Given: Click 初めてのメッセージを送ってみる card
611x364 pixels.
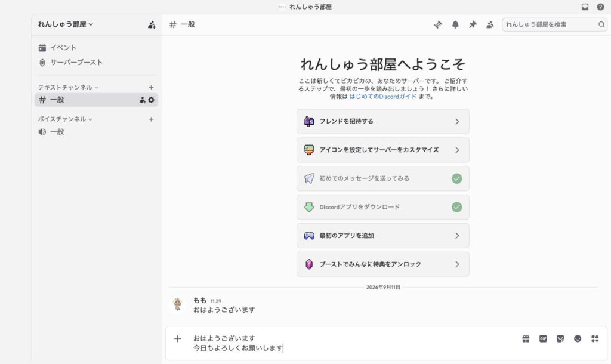Looking at the screenshot, I should pyautogui.click(x=382, y=178).
